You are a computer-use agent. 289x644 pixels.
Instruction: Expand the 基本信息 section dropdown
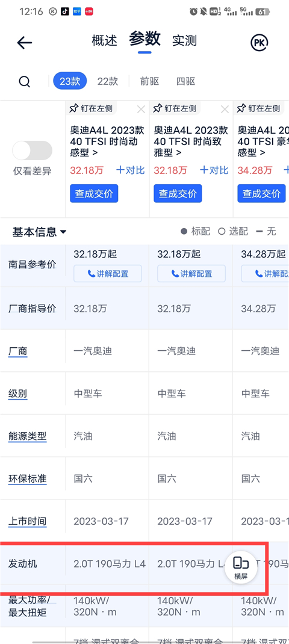coord(40,232)
